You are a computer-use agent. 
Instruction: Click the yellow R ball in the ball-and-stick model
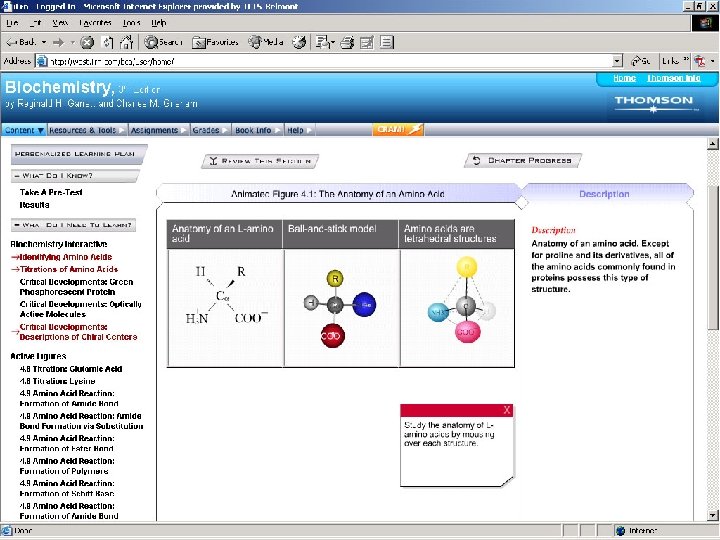(x=335, y=278)
